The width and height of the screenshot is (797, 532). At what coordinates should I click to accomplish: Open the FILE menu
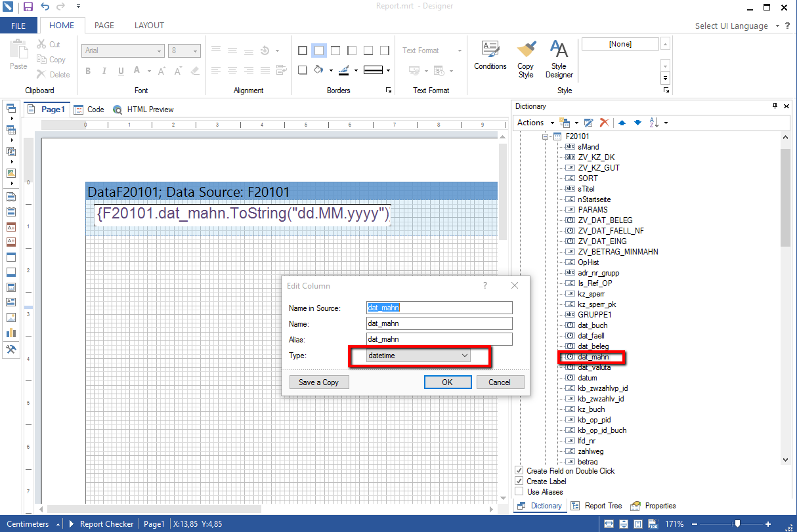tap(18, 26)
